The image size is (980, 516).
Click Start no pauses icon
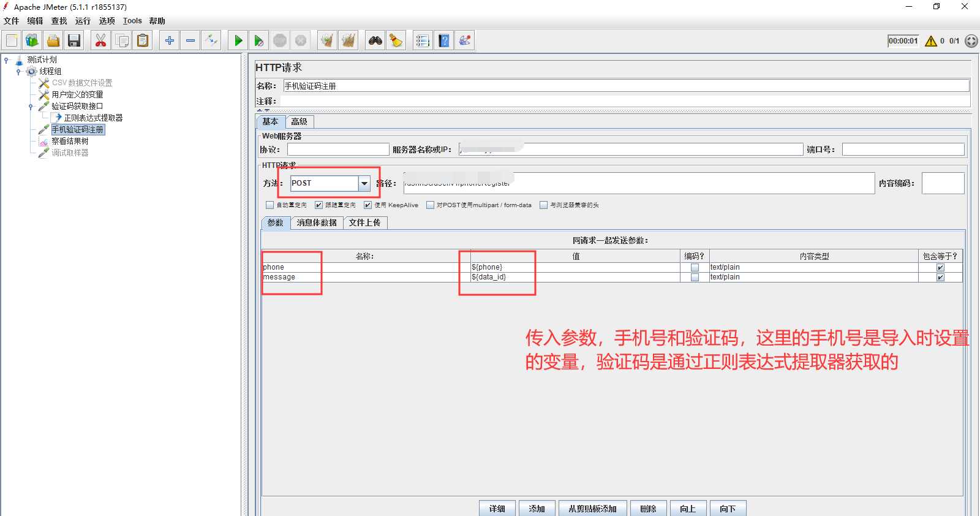click(259, 41)
